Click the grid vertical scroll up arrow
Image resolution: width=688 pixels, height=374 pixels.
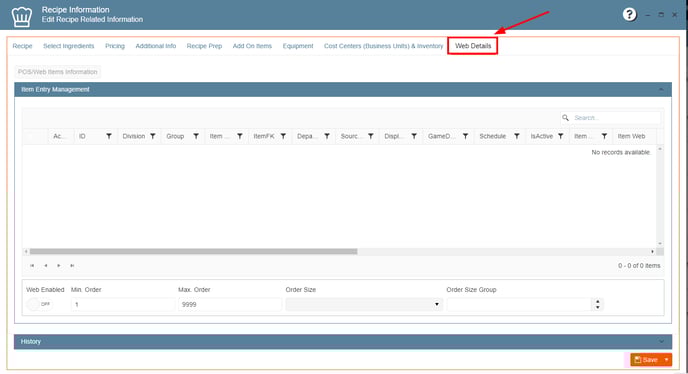click(x=659, y=149)
